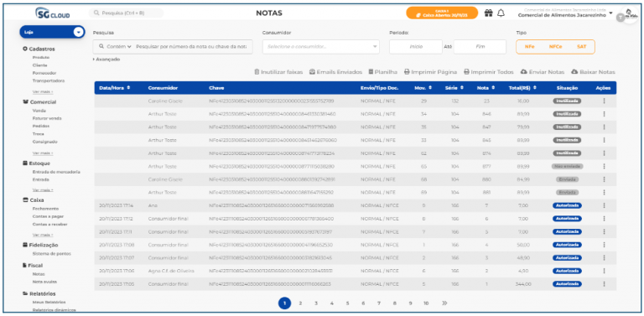Open company account dropdown arrow

pyautogui.click(x=610, y=13)
